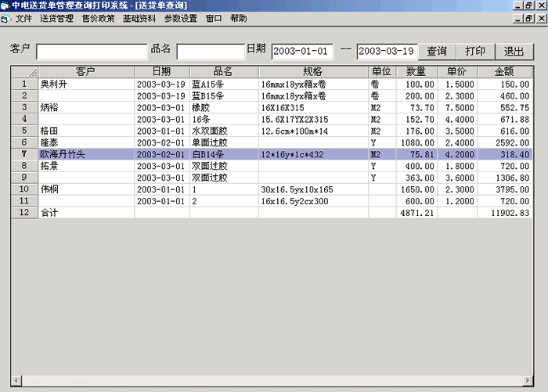The width and height of the screenshot is (548, 392).
Task: Edit the end date 2003-03-19 field
Action: (x=388, y=52)
